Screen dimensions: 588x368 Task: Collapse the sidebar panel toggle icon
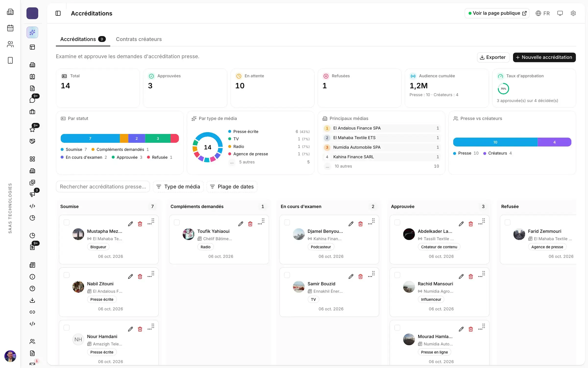(58, 13)
